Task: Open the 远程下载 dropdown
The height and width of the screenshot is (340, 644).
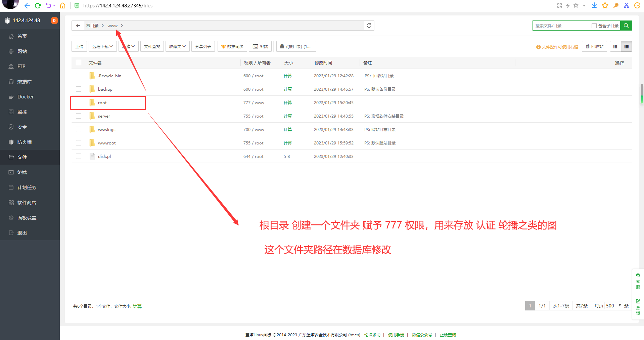Action: (103, 46)
